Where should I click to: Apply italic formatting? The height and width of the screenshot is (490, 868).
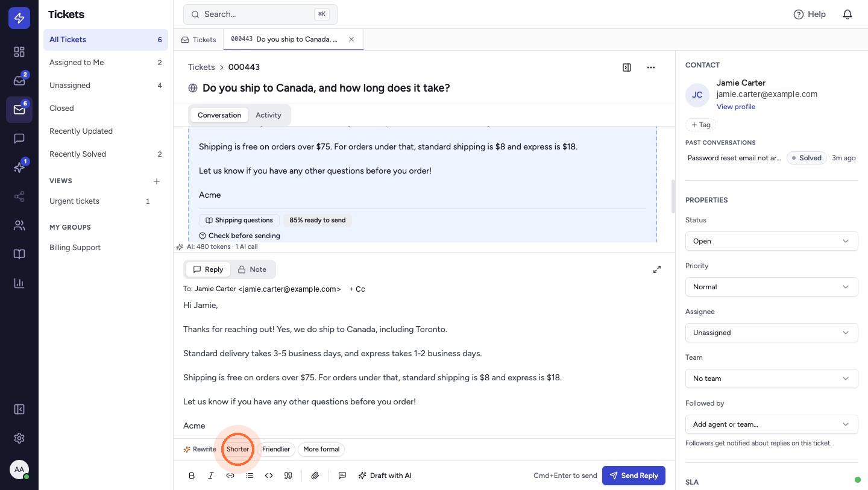(x=211, y=476)
